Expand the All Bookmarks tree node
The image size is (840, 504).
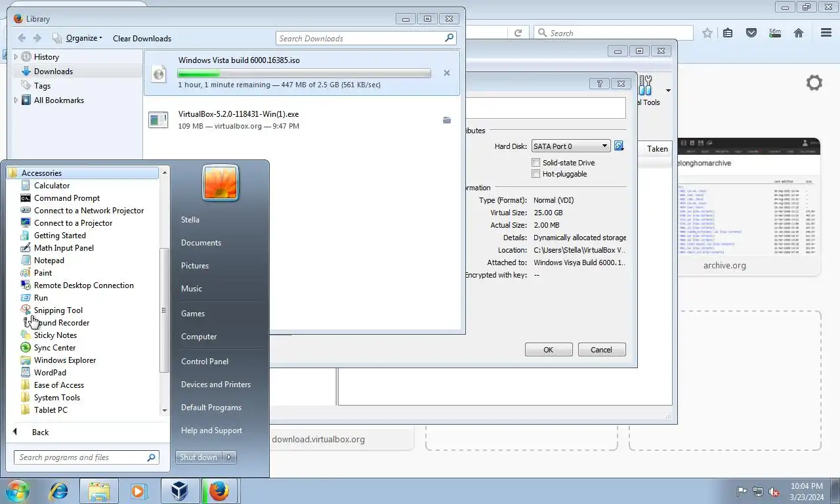(x=16, y=100)
